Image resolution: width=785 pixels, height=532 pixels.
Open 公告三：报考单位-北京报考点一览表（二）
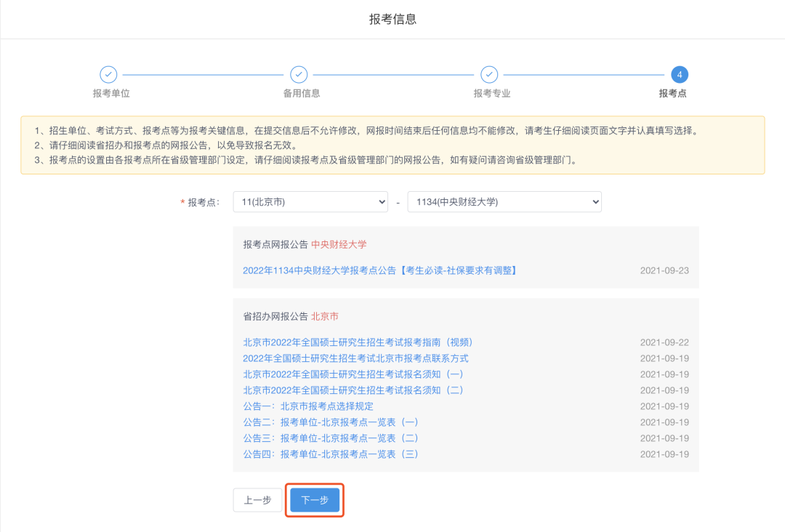coord(331,438)
